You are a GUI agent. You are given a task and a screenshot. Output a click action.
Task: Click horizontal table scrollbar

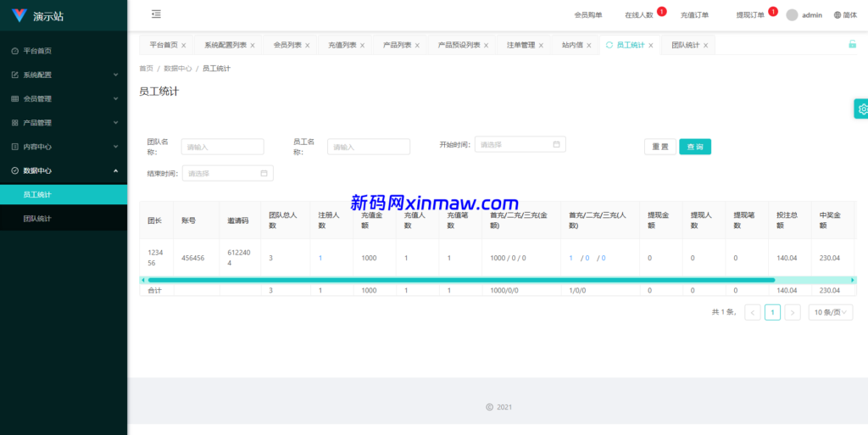[x=461, y=280]
